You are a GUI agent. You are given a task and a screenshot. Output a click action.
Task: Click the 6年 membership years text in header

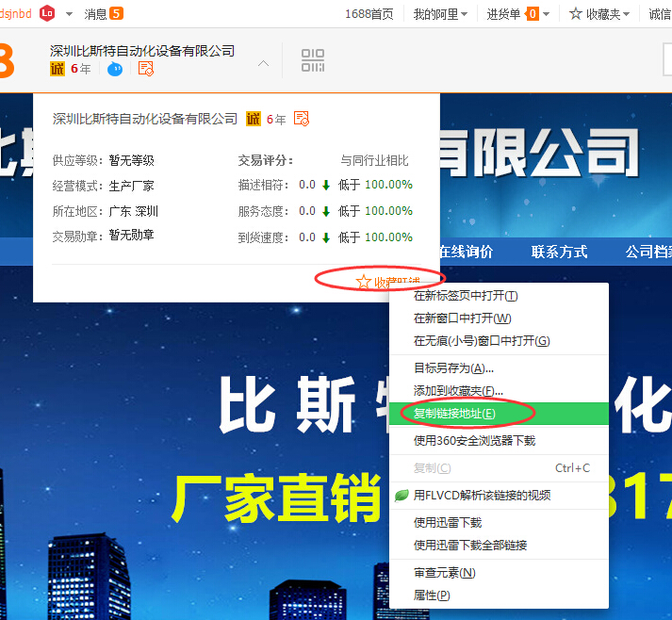click(x=80, y=69)
